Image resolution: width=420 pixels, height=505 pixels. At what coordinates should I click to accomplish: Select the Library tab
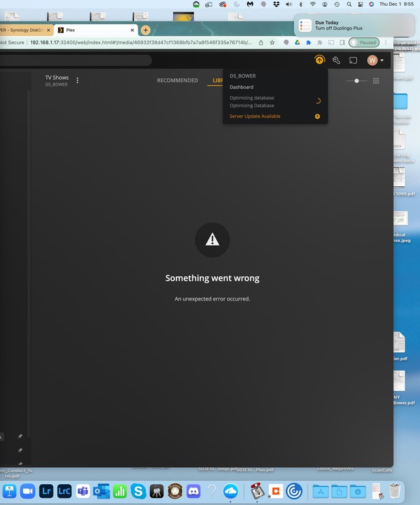(218, 80)
